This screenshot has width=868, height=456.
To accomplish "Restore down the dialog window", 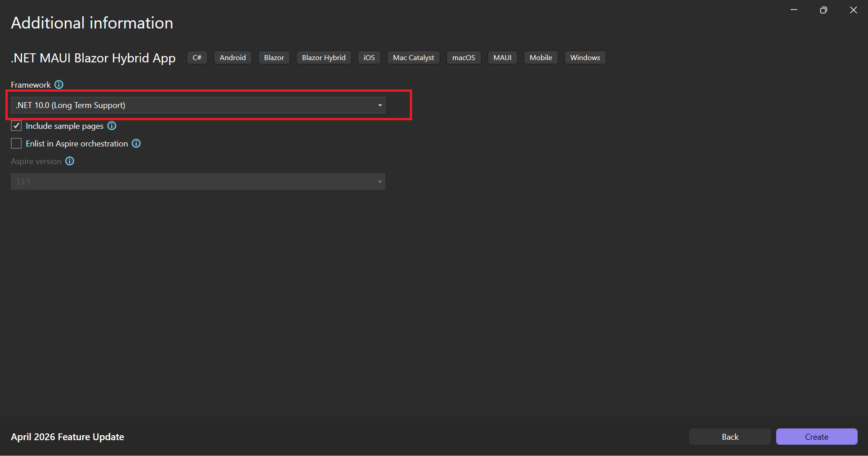I will pyautogui.click(x=824, y=10).
